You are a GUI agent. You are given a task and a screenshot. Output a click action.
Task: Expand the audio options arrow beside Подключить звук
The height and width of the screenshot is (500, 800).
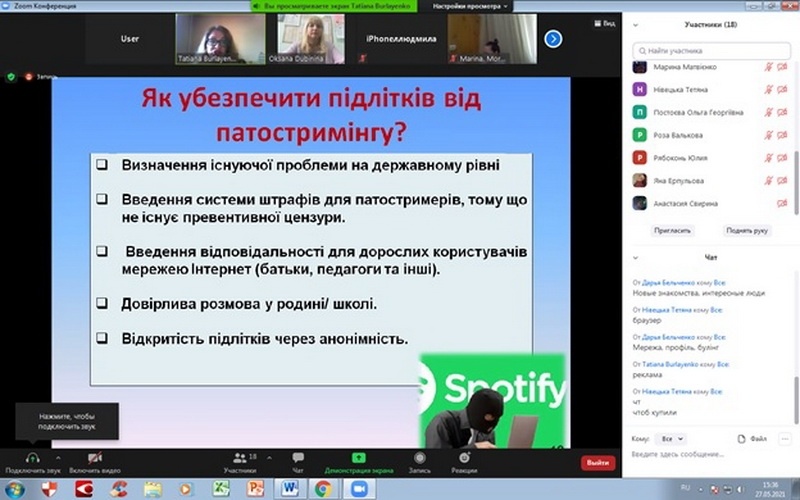click(58, 458)
